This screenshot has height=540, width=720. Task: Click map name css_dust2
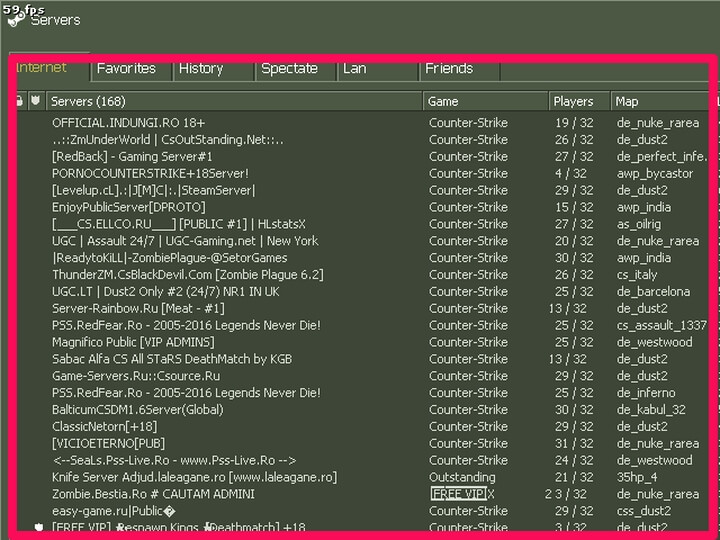[x=644, y=511]
